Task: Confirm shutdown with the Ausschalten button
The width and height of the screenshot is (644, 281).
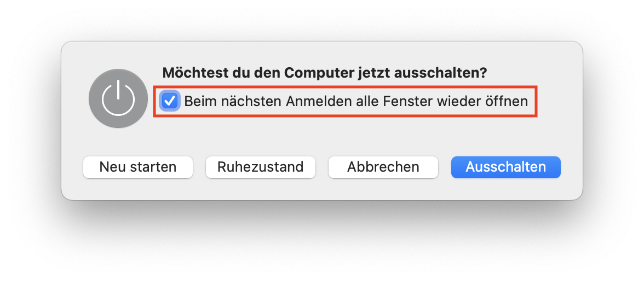Action: tap(506, 167)
